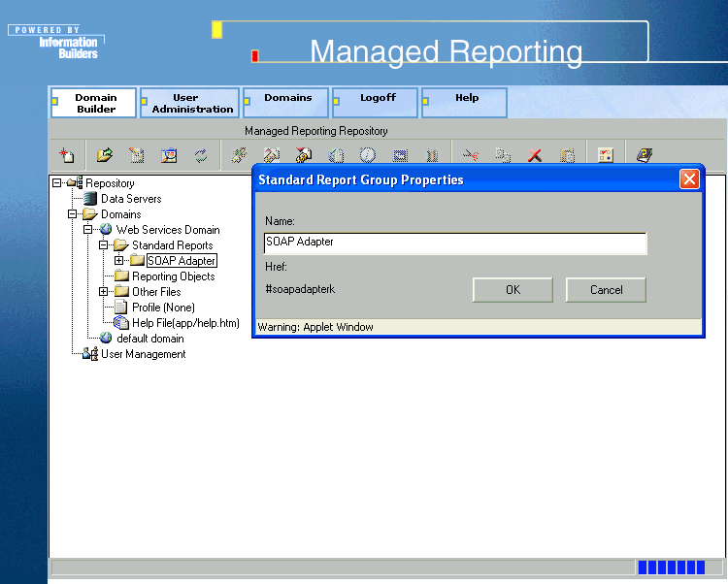Click the User Management people icon
The image size is (728, 584).
click(x=90, y=354)
